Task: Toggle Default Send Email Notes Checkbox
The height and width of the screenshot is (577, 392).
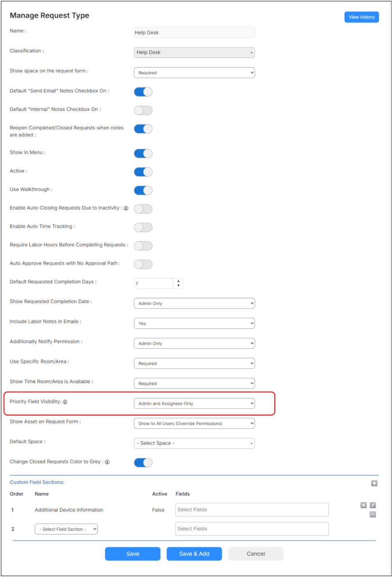Action: (143, 92)
